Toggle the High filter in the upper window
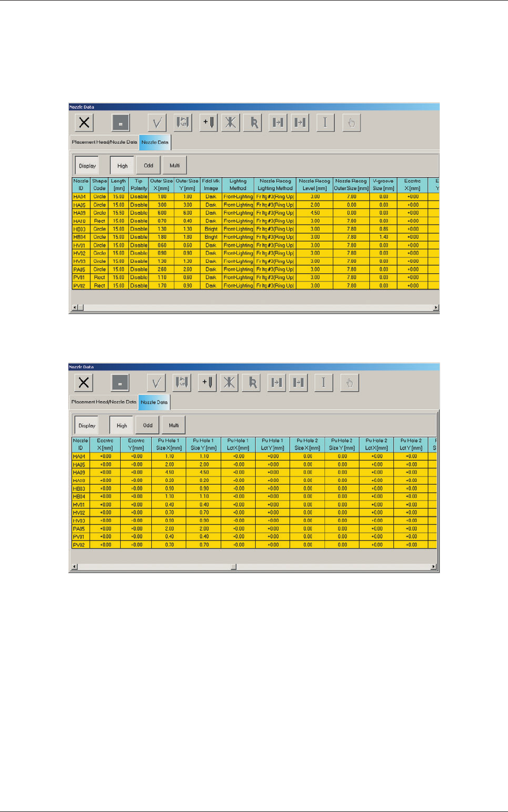This screenshot has width=508, height=812. point(122,166)
